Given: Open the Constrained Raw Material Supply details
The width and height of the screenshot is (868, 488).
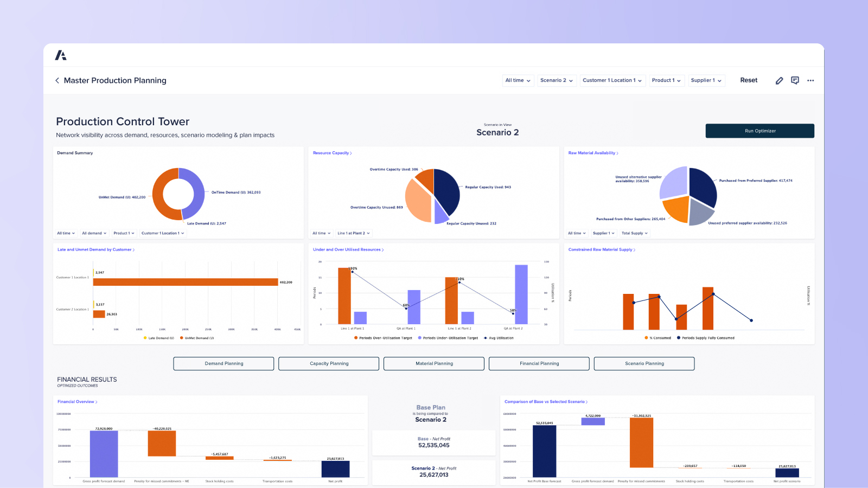Looking at the screenshot, I should 602,249.
